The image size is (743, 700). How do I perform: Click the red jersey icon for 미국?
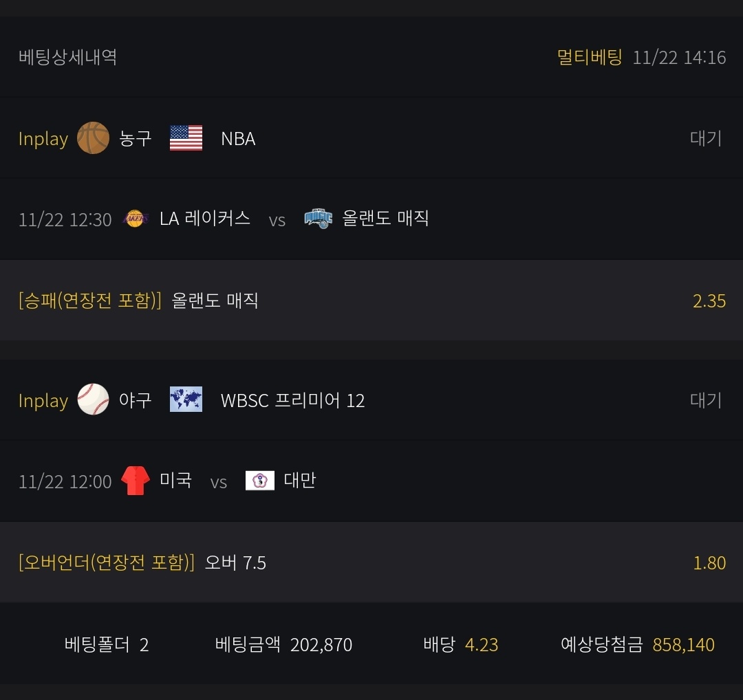click(x=136, y=481)
